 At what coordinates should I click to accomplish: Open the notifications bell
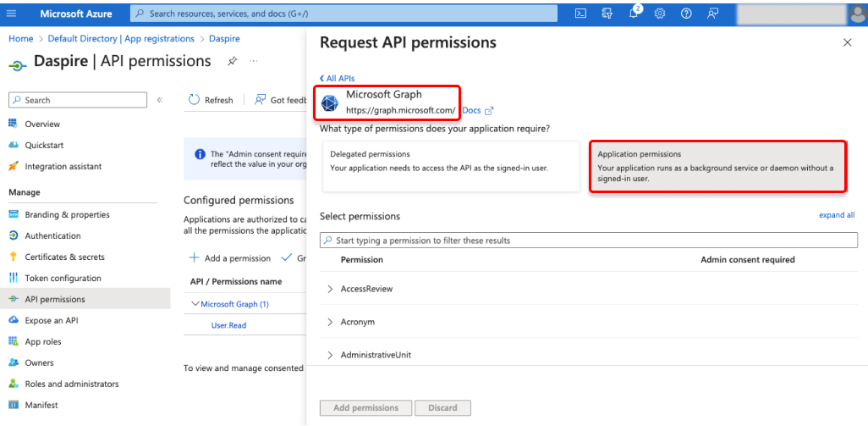click(635, 14)
